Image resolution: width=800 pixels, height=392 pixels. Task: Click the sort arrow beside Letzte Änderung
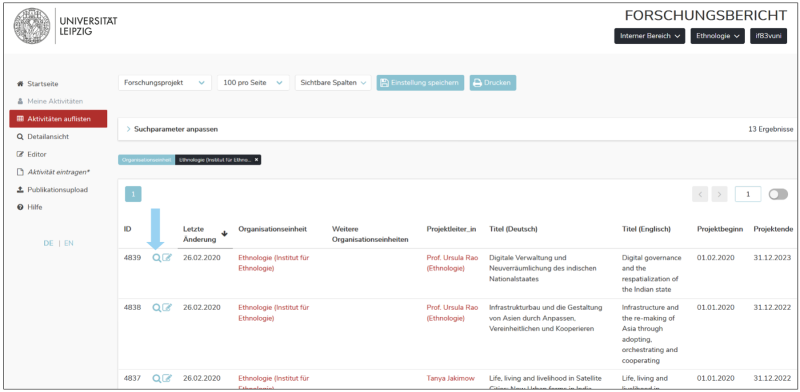point(224,234)
